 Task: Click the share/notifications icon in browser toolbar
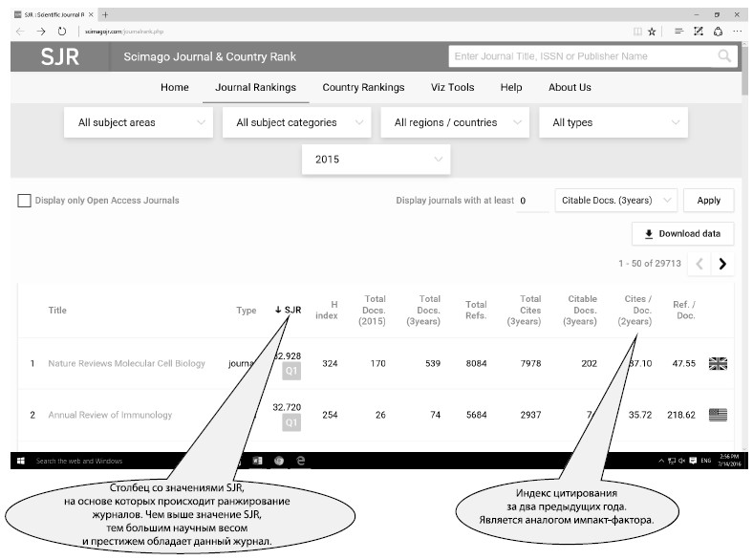coord(718,32)
